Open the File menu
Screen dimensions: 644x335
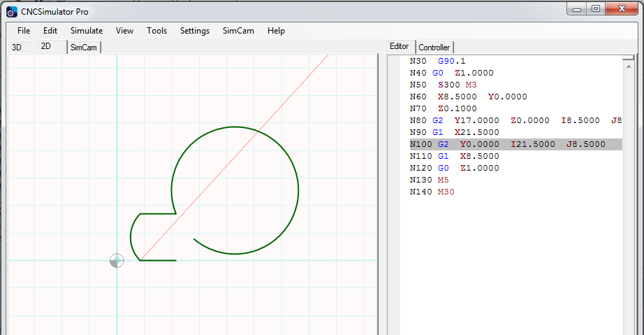coord(24,31)
